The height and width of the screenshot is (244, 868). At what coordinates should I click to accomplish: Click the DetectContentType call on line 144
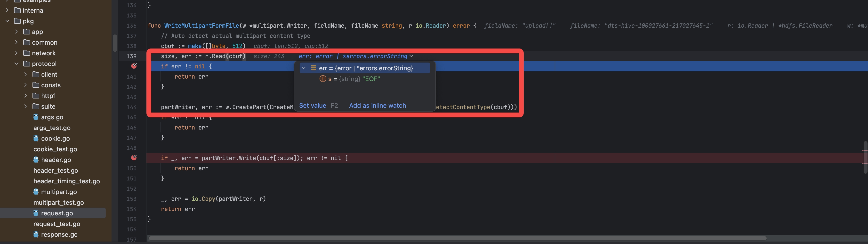click(x=463, y=107)
